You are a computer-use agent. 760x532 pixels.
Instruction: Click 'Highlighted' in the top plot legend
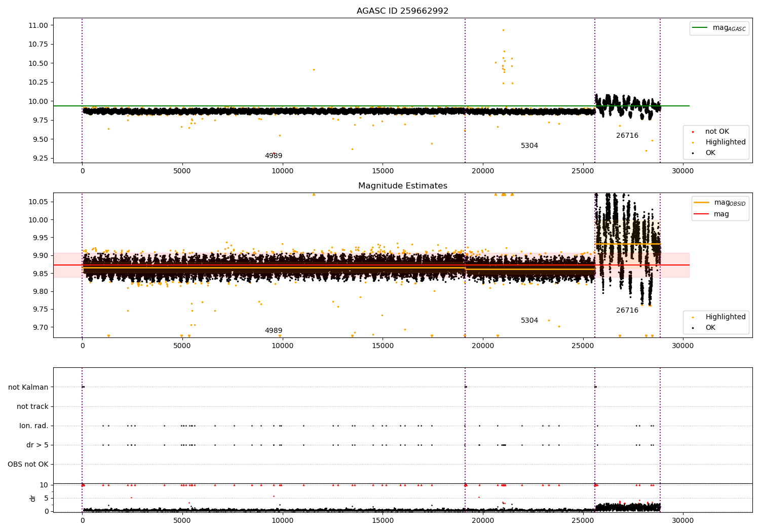726,142
